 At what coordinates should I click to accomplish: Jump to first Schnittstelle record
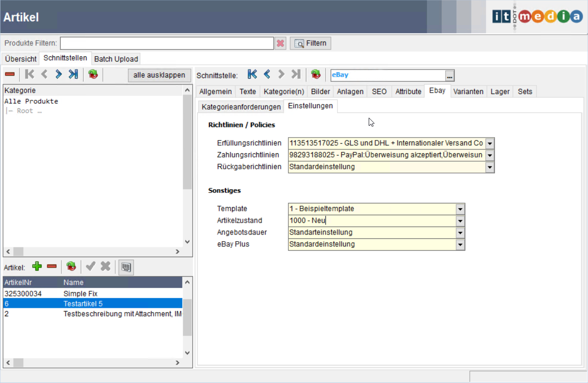(252, 74)
